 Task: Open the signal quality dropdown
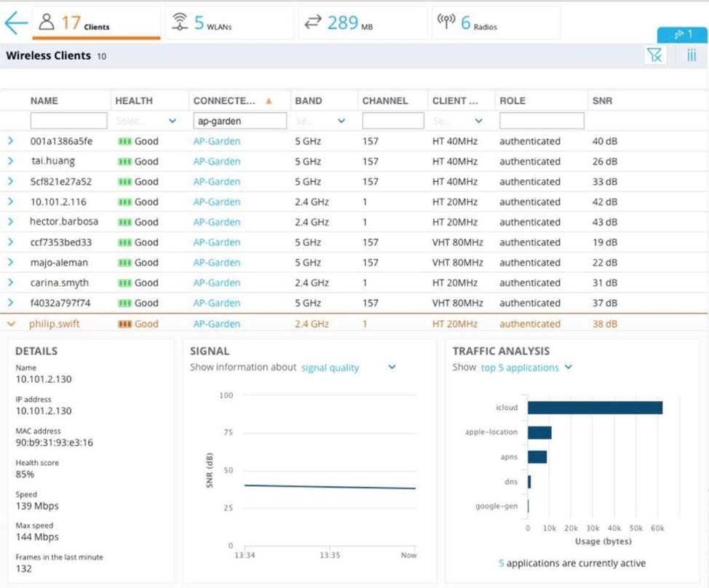point(392,367)
